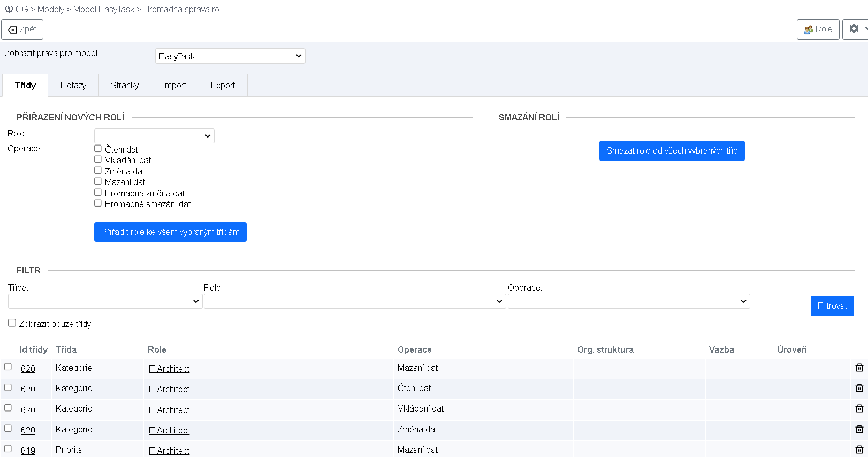The height and width of the screenshot is (457, 868).
Task: Check the Hromadné smazání dat option
Action: pyautogui.click(x=98, y=203)
